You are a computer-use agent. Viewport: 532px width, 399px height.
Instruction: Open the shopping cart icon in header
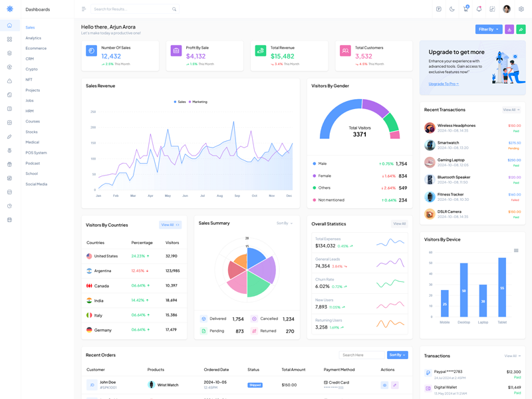coord(465,9)
